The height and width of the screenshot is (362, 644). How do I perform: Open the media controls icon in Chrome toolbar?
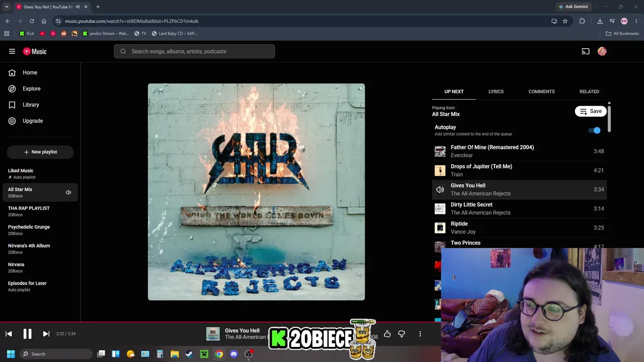point(612,21)
